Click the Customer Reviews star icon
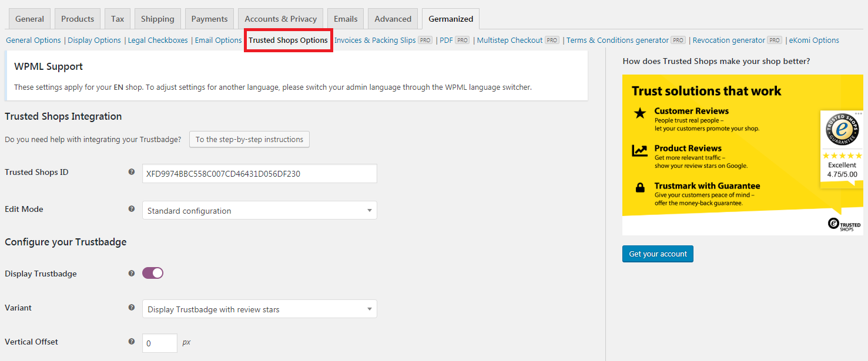 639,114
